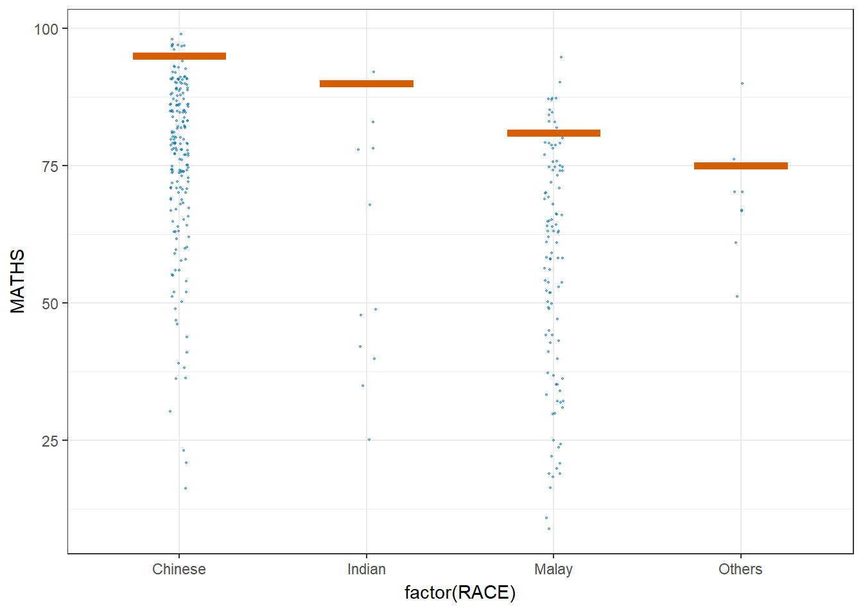Viewport: 863px width, 616px height.
Task: Click the lowest Chinese data point
Action: 186,488
